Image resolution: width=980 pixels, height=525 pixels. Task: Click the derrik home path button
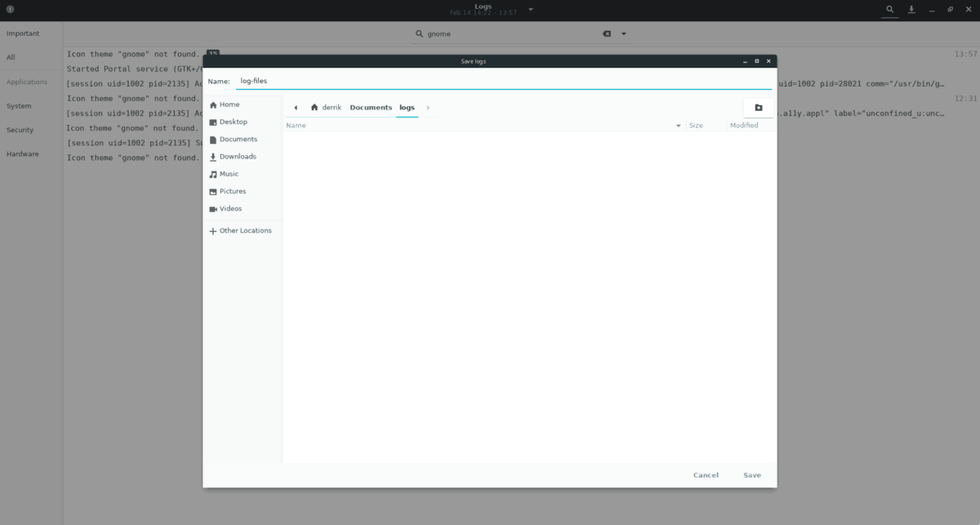(x=326, y=108)
